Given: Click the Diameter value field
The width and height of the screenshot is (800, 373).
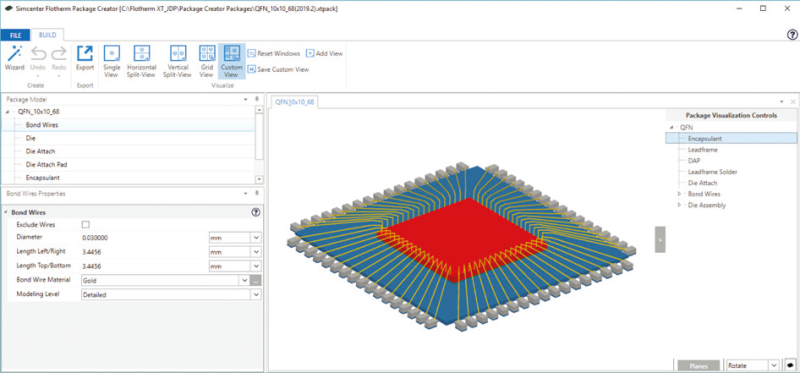Looking at the screenshot, I should pyautogui.click(x=144, y=238).
